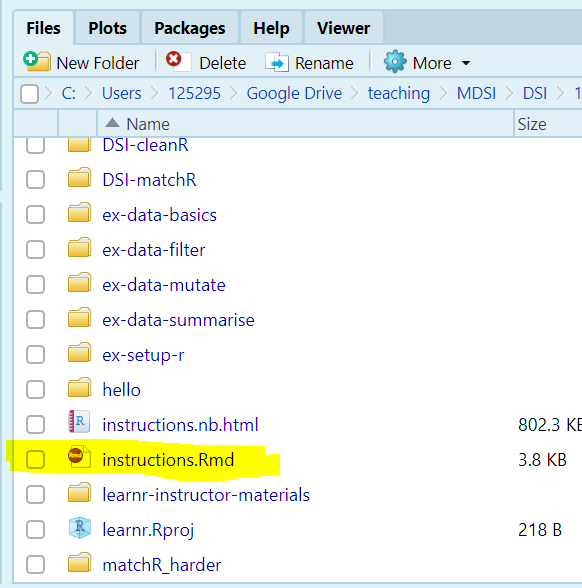This screenshot has height=588, width=582.
Task: Click the R notebook icon for instructions.nb.html
Action: (x=79, y=422)
